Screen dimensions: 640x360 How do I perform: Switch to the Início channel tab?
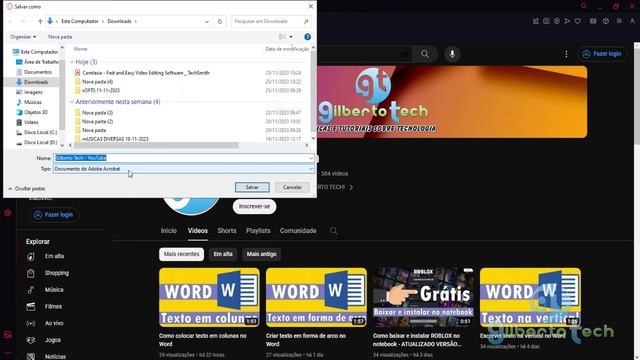pyautogui.click(x=169, y=231)
